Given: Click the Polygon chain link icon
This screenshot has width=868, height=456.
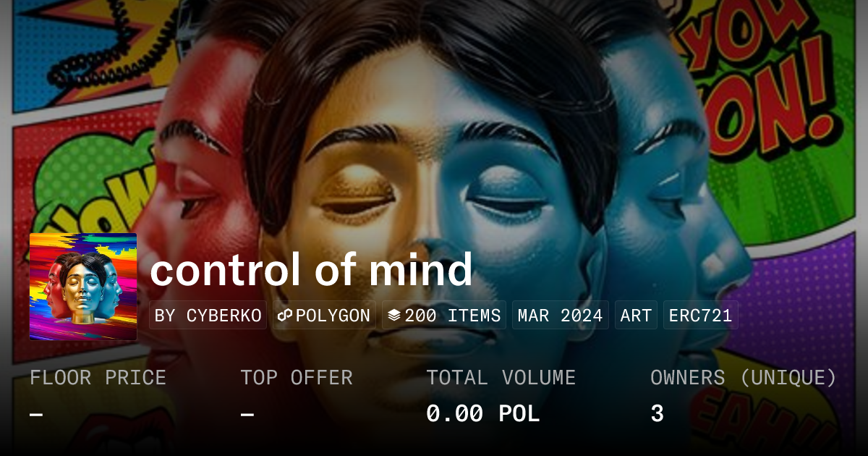Looking at the screenshot, I should tap(284, 316).
